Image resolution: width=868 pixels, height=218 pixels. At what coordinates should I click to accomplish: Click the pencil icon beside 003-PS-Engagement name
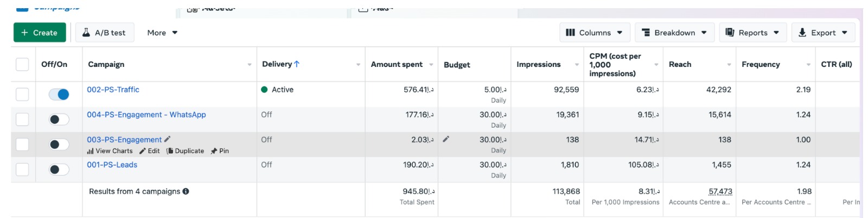click(x=168, y=139)
